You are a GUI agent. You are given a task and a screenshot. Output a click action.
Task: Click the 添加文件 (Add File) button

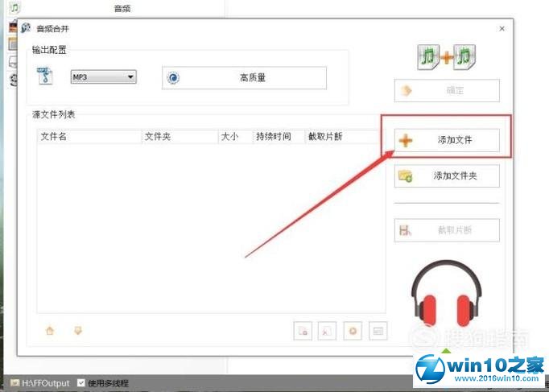[x=447, y=140]
